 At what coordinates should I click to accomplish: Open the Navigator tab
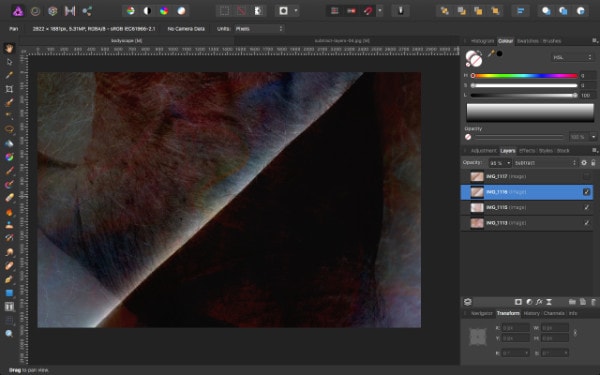(481, 313)
